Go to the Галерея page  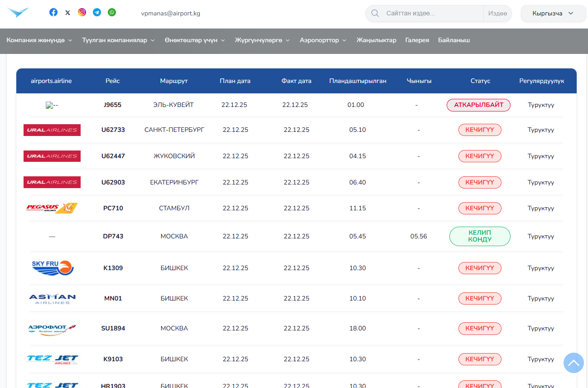click(417, 40)
